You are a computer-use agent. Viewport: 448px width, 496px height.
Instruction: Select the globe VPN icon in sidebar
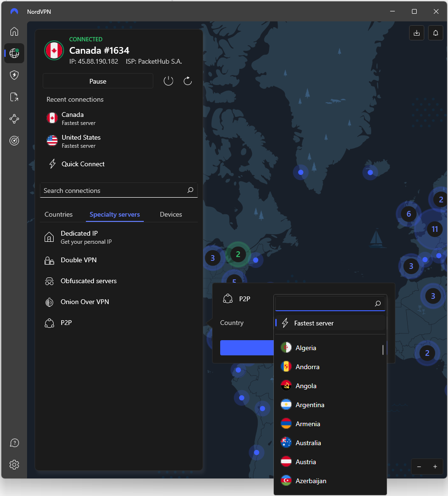tap(14, 53)
